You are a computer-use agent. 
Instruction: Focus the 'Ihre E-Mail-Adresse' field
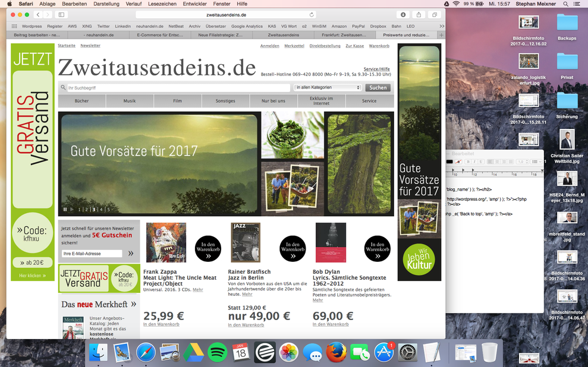click(x=92, y=254)
